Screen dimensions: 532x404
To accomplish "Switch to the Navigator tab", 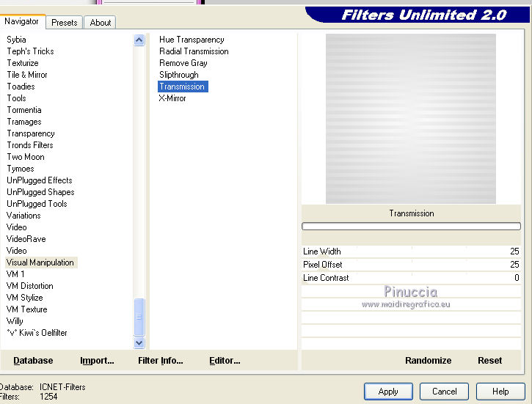I will pyautogui.click(x=22, y=21).
